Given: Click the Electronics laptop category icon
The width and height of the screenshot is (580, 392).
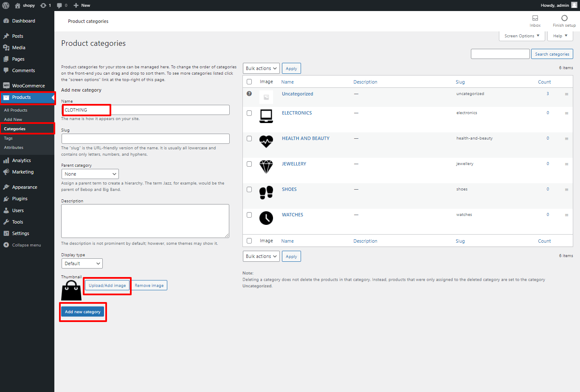Looking at the screenshot, I should click(266, 116).
